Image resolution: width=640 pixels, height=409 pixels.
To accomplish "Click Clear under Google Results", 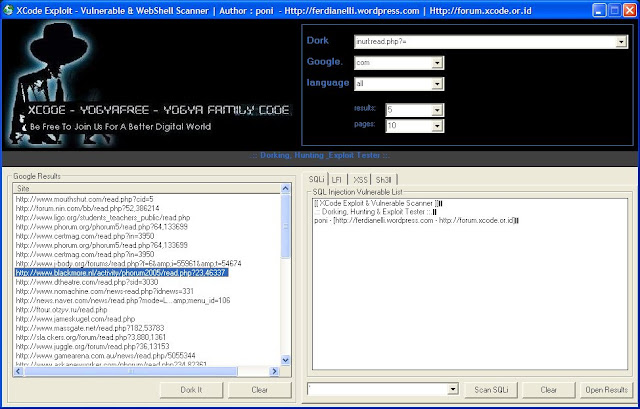I will coord(260,390).
